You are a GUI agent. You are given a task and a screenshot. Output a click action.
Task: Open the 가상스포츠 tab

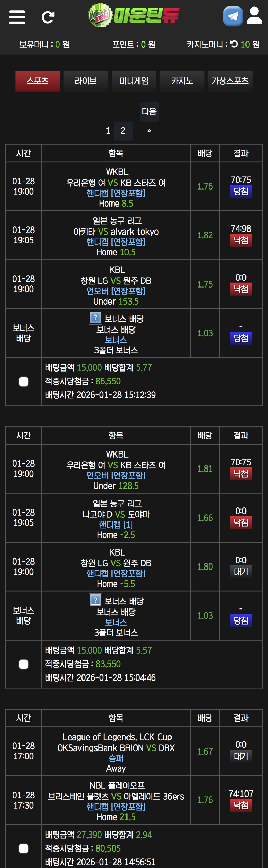pos(230,81)
